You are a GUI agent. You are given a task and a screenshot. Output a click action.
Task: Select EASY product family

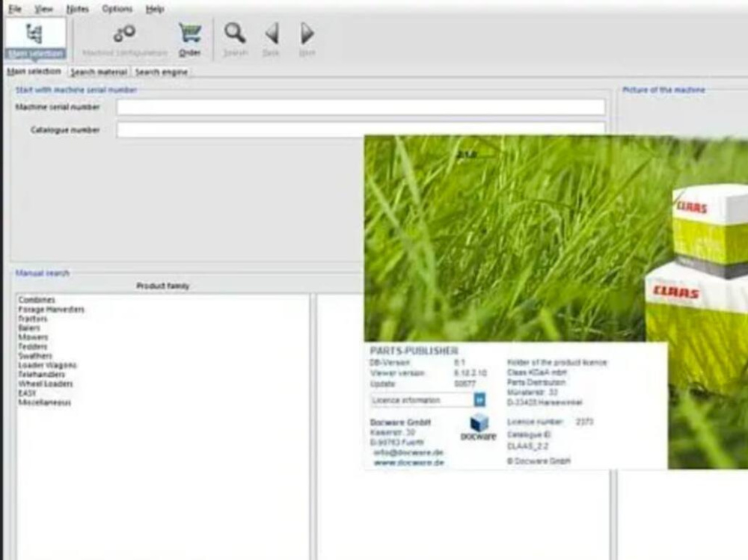tap(27, 393)
